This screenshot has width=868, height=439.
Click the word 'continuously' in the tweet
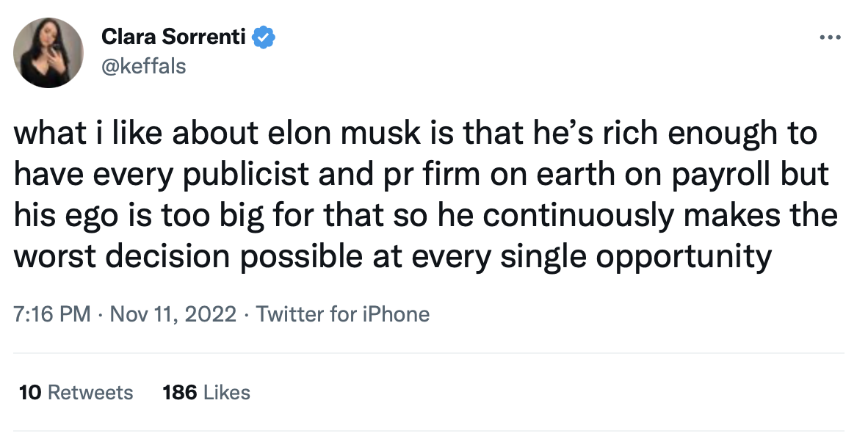(579, 215)
